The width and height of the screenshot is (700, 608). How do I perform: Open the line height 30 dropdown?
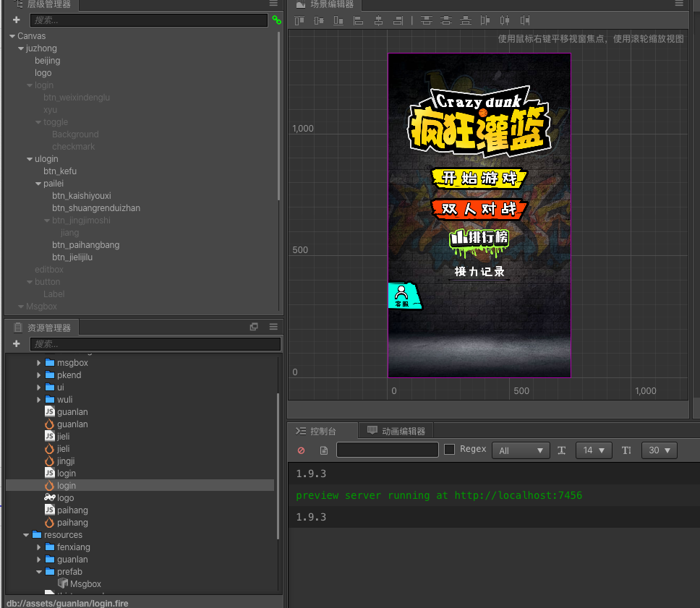coord(660,450)
